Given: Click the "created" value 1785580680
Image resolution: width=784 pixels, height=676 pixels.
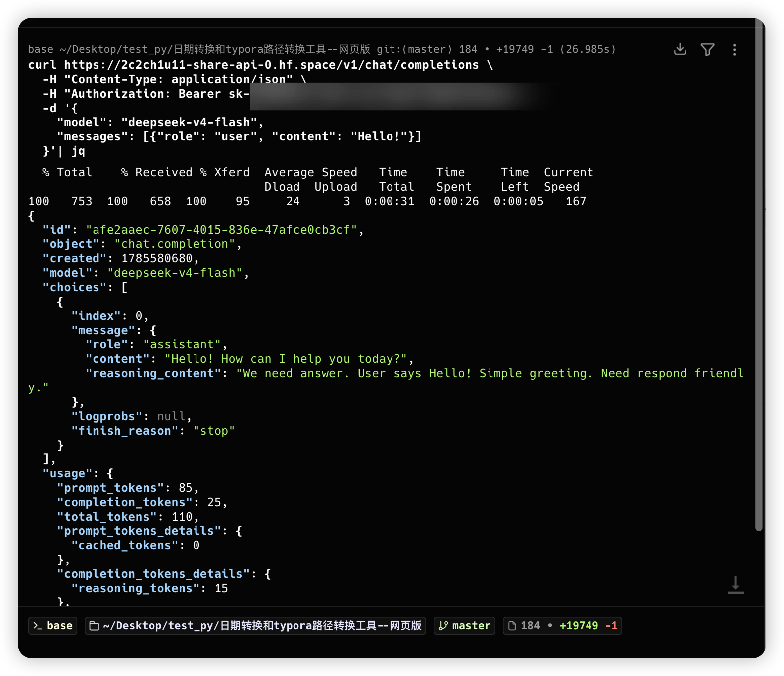Looking at the screenshot, I should (x=157, y=258).
